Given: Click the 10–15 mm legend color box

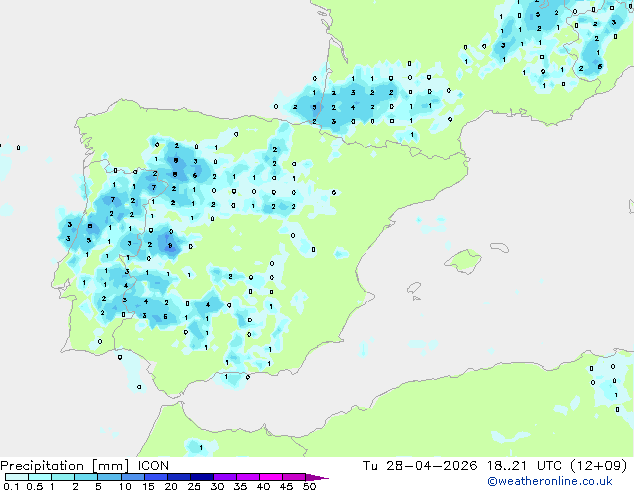Looking at the screenshot, I should click(132, 477).
